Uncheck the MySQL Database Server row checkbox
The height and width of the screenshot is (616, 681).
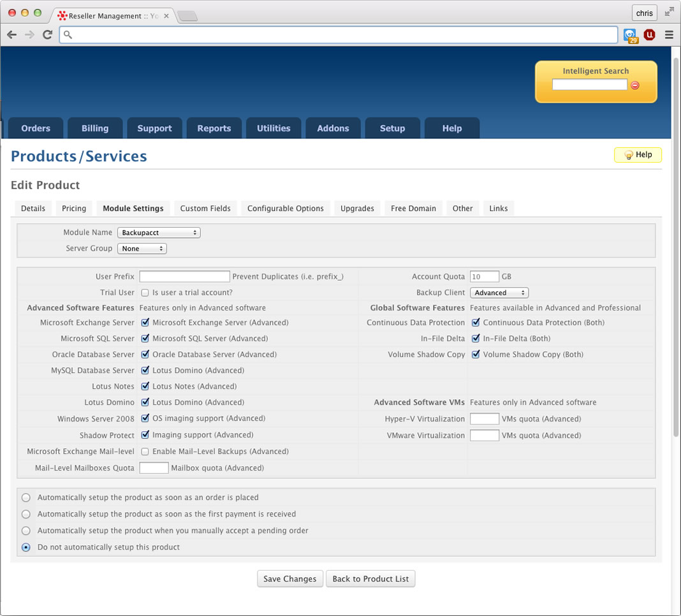145,370
